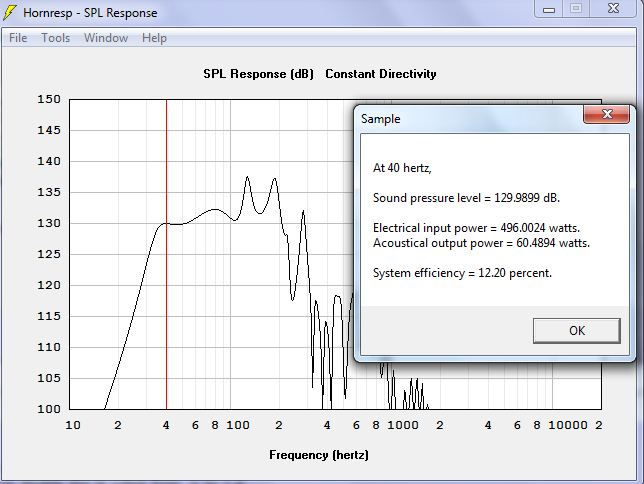
Task: Click the "SPL Response (dB)" chart title
Action: point(258,74)
